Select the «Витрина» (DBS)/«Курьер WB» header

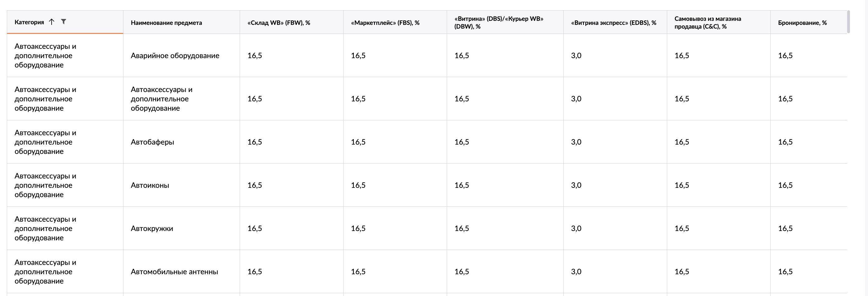click(499, 22)
